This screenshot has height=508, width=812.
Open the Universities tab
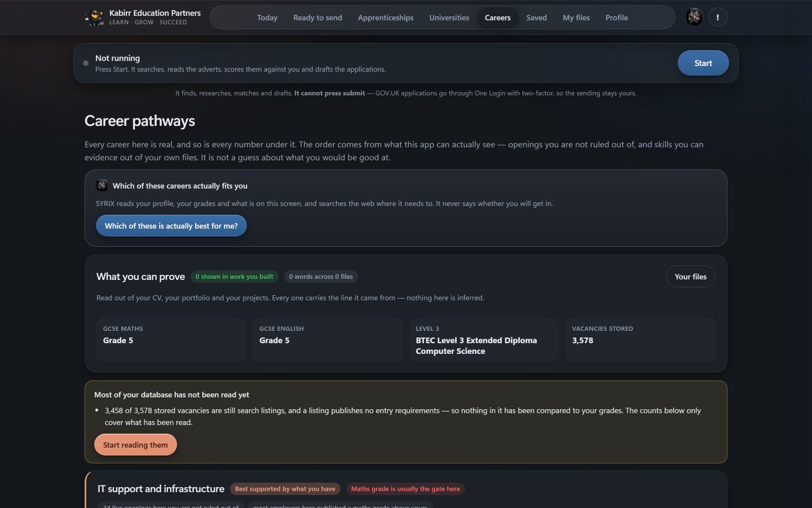(449, 17)
